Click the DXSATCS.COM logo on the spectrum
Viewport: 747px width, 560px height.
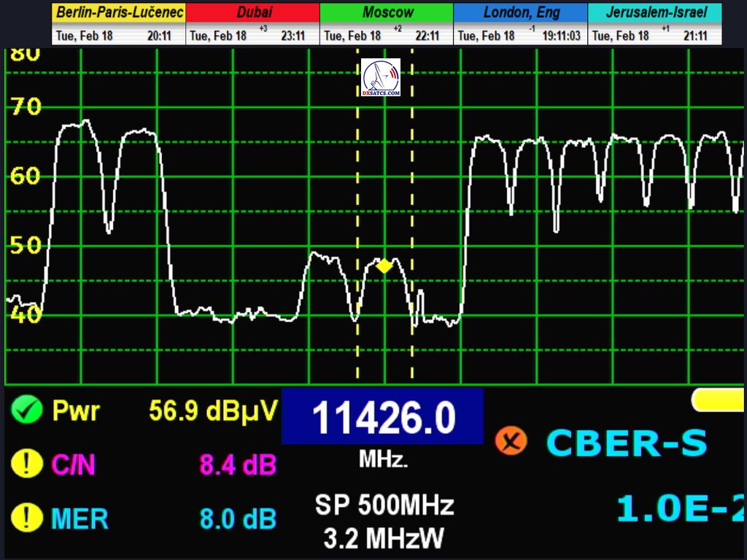click(x=381, y=78)
